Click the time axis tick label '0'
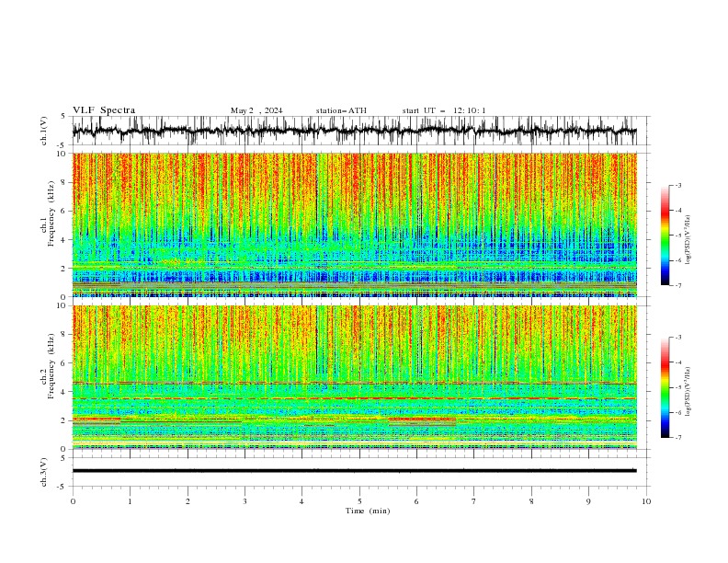This screenshot has height=563, width=728. (x=73, y=501)
